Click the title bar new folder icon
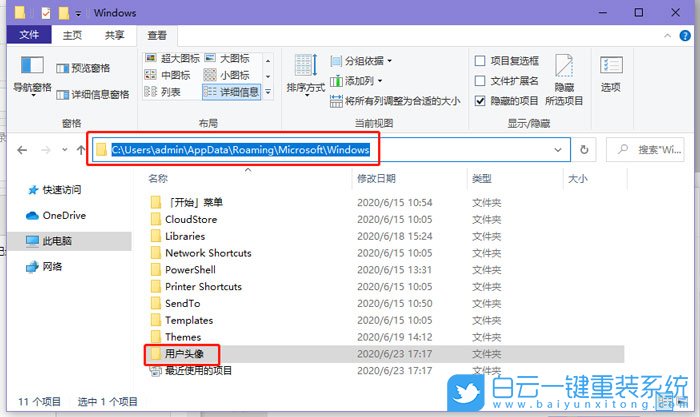700x417 pixels. click(x=64, y=13)
